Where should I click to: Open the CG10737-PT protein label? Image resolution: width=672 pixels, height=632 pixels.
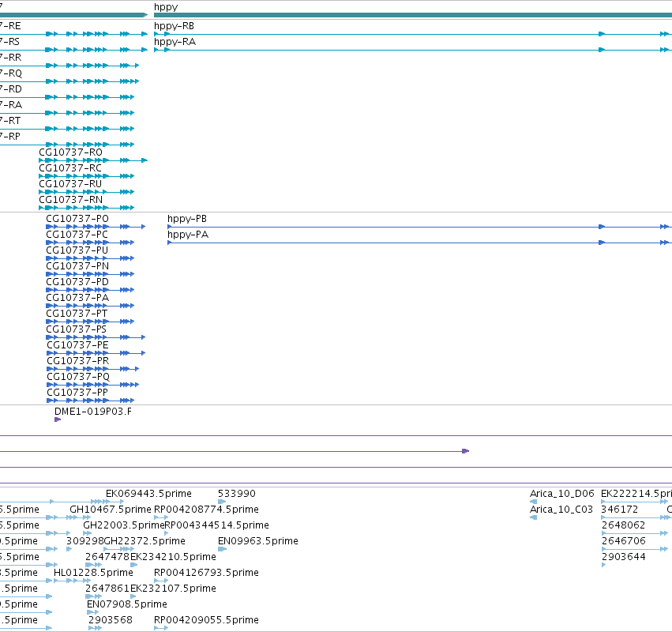[x=77, y=314]
